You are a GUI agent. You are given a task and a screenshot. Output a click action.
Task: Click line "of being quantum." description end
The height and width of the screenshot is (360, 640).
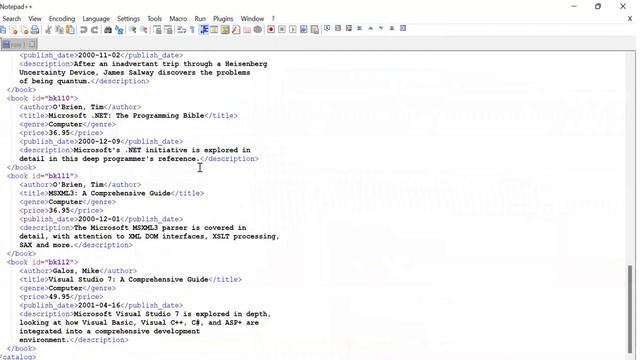coord(84,81)
